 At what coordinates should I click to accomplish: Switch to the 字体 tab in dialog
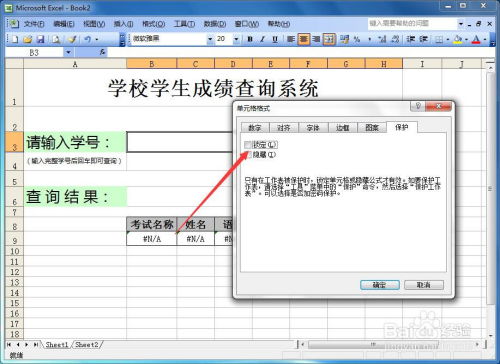pyautogui.click(x=313, y=128)
